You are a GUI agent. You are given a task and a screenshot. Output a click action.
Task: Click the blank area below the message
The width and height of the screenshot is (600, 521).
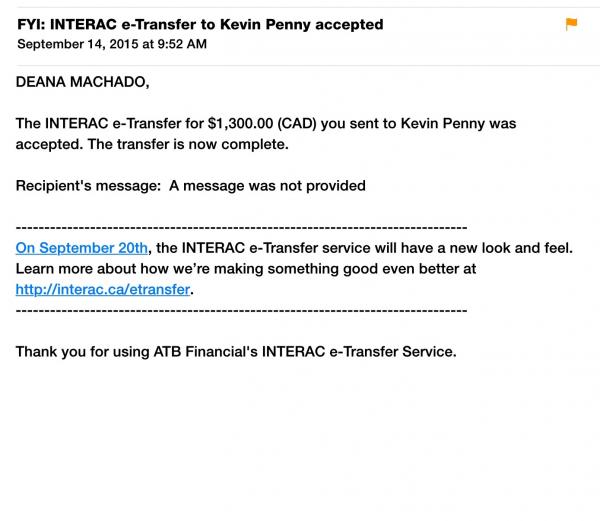pyautogui.click(x=300, y=440)
